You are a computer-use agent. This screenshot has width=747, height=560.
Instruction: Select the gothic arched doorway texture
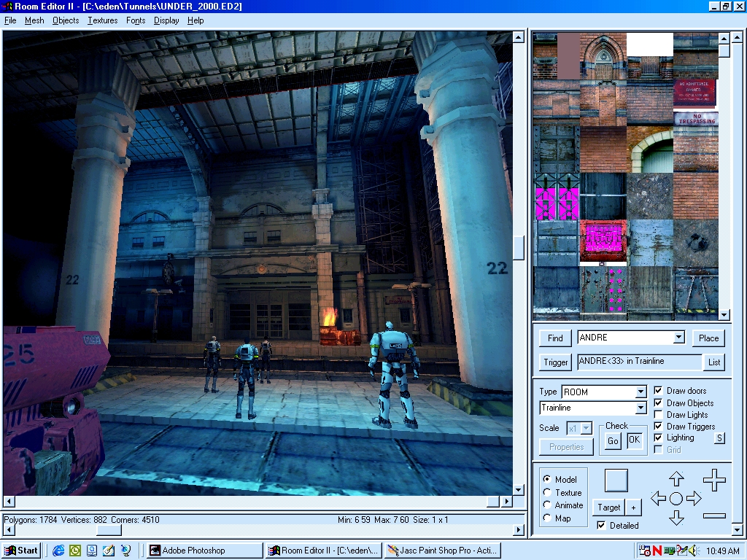click(603, 56)
